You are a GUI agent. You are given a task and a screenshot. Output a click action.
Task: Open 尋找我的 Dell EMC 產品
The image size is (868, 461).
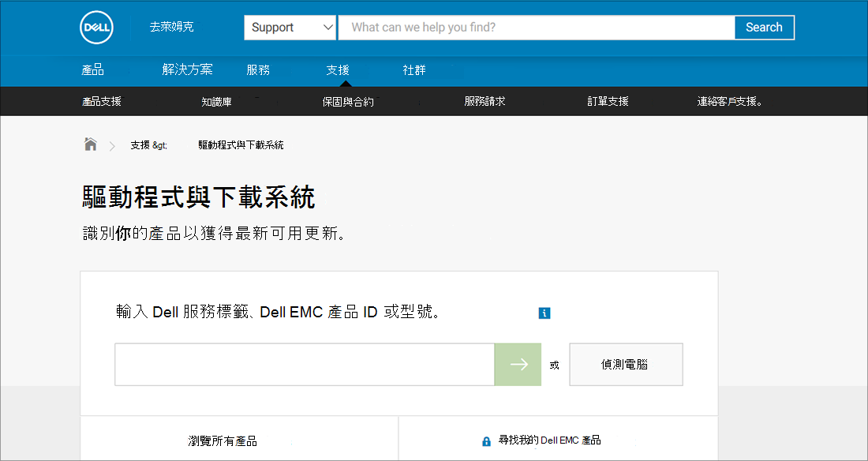549,440
